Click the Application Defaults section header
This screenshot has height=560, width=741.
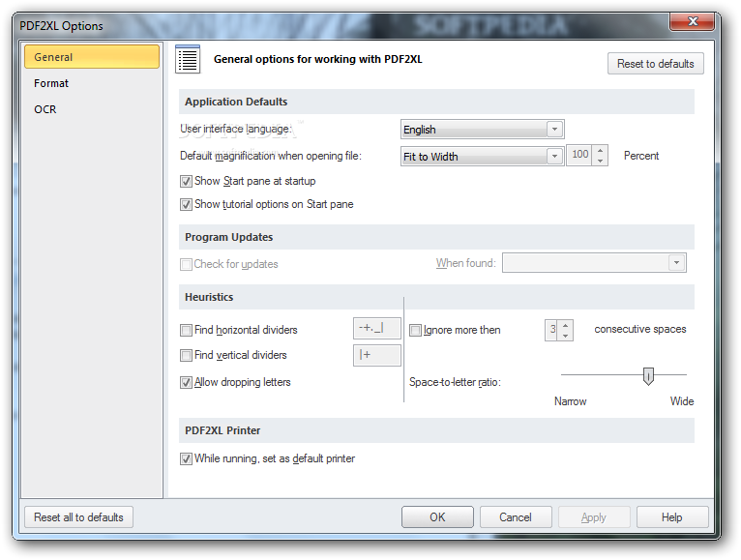point(436,102)
